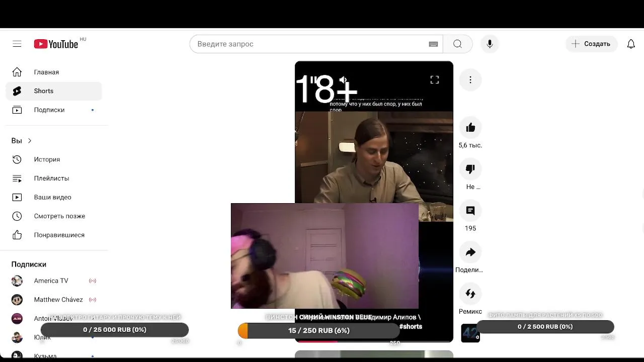Click the Смотреть позже clock icon
644x362 pixels.
pyautogui.click(x=17, y=216)
